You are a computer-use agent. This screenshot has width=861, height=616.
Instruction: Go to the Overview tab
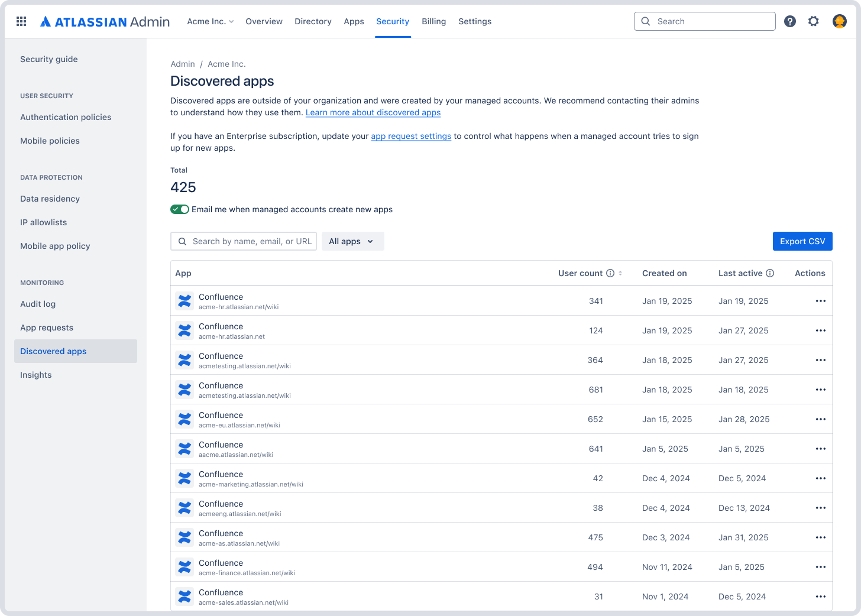pos(264,21)
